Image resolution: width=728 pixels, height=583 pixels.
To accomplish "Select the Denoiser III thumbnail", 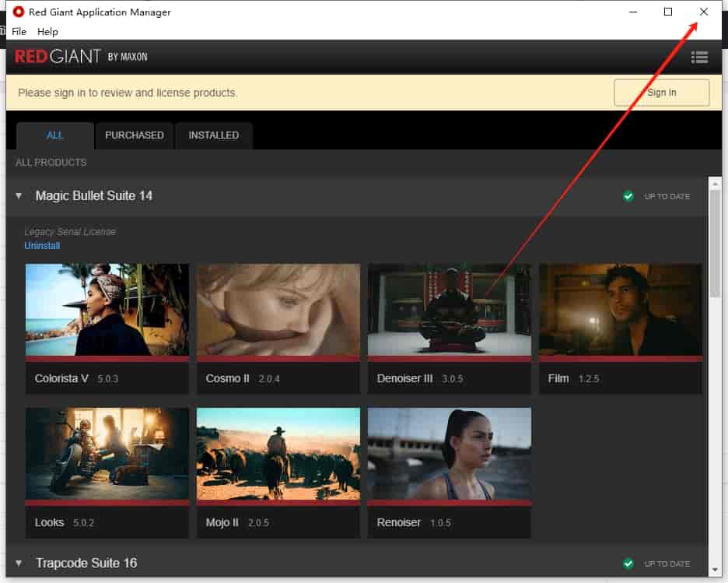I will [x=450, y=310].
